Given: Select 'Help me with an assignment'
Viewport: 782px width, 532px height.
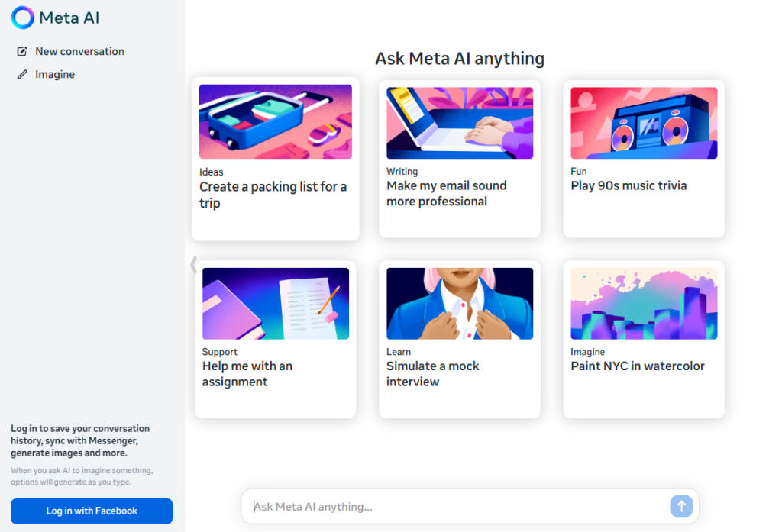Looking at the screenshot, I should (x=247, y=374).
